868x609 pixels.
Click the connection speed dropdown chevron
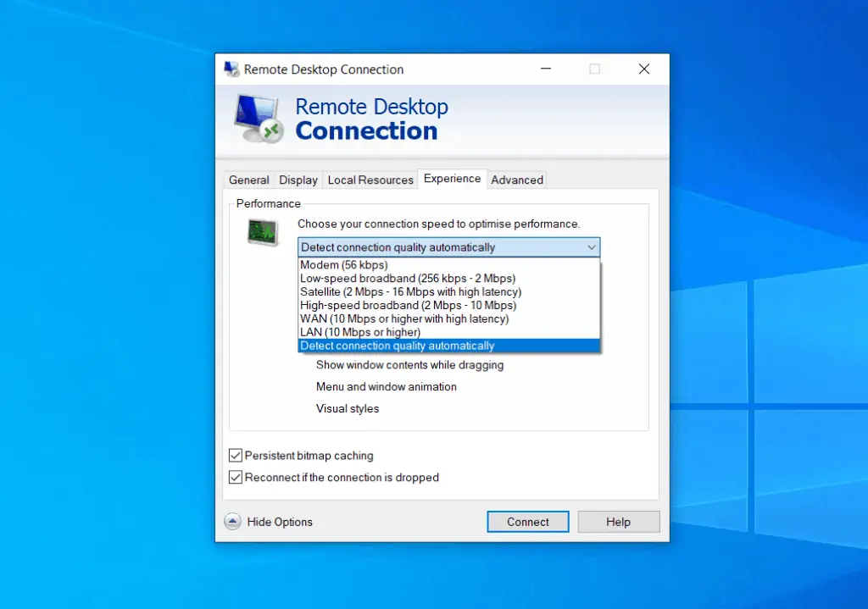coord(592,246)
